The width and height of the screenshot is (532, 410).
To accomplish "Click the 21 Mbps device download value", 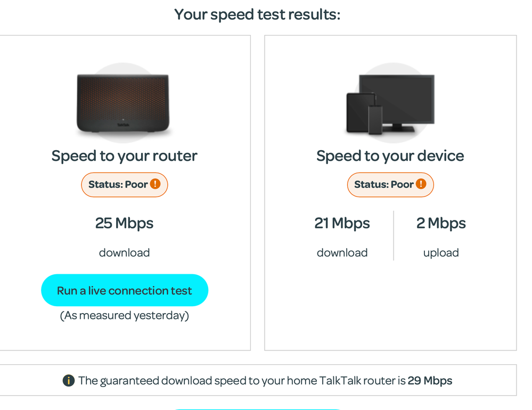I will click(342, 223).
